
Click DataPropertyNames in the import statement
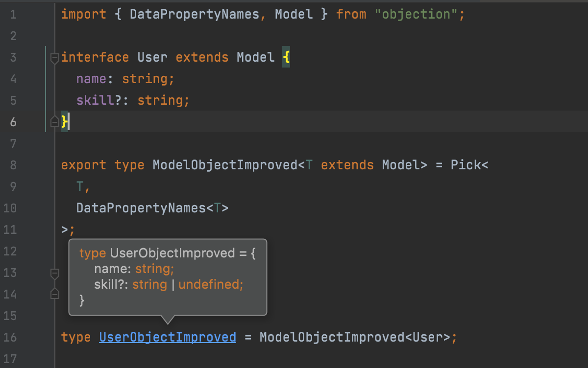(194, 14)
